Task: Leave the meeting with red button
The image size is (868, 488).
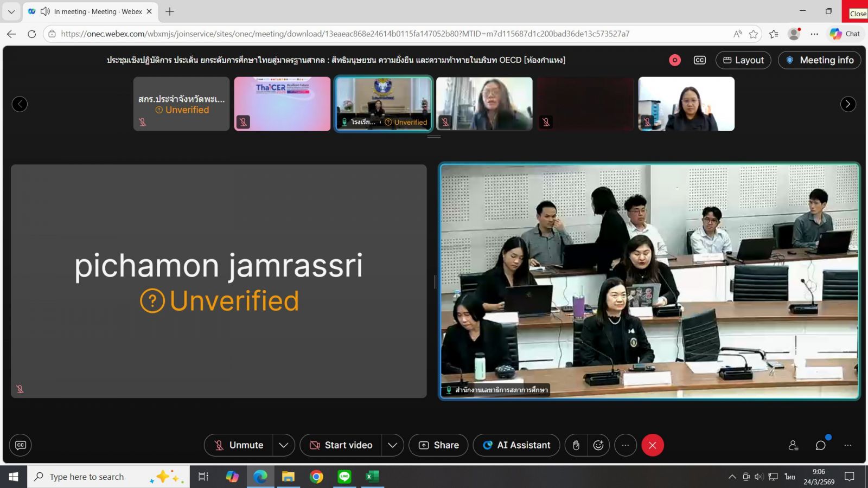Action: pos(653,445)
